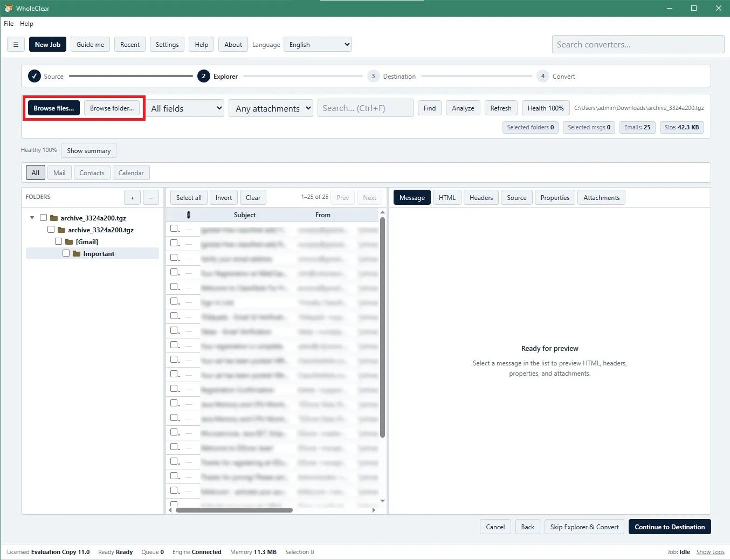
Task: Click Skip Explorer & Convert
Action: (x=584, y=527)
